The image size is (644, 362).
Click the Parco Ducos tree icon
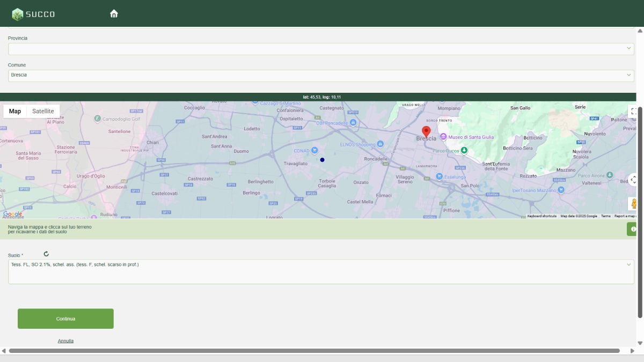(464, 150)
